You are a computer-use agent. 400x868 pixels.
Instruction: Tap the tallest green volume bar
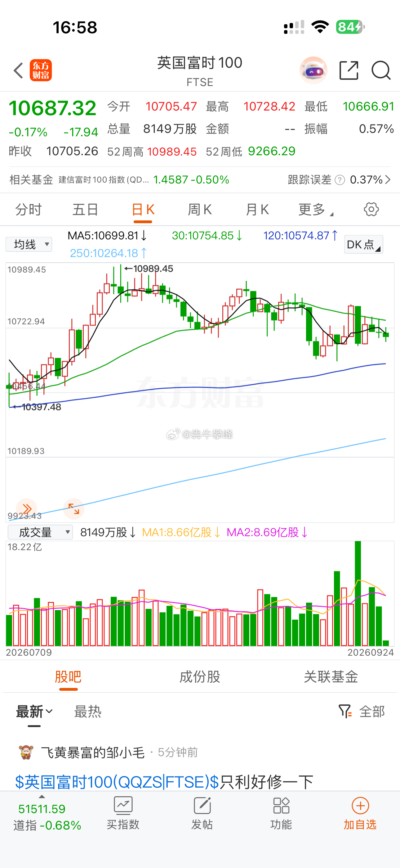tap(358, 593)
